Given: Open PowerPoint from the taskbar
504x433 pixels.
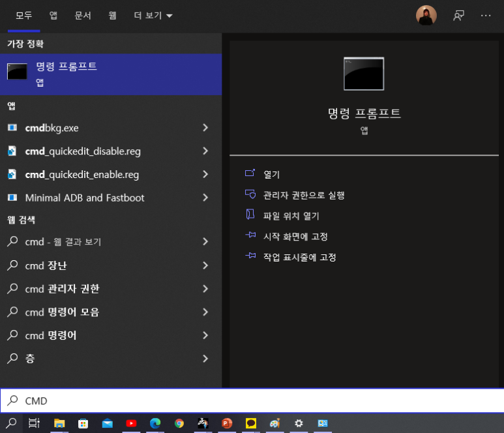Looking at the screenshot, I should (x=227, y=423).
